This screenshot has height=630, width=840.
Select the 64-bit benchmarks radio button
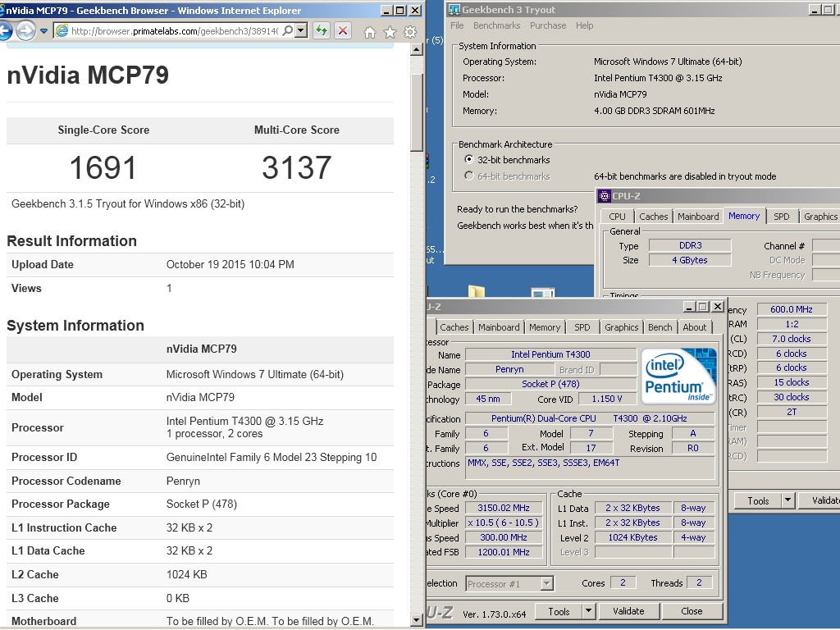tap(469, 176)
